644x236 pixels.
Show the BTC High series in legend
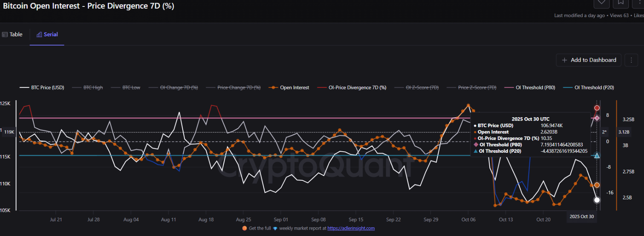[87, 88]
